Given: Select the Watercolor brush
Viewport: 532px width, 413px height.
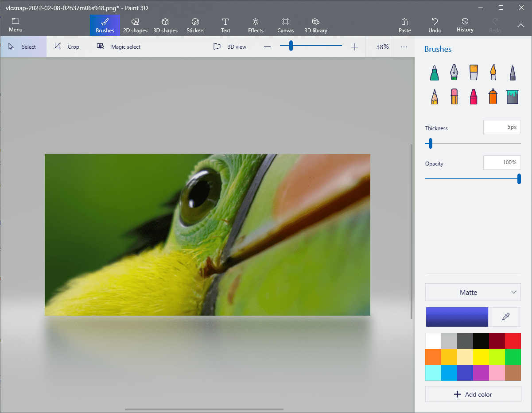Looking at the screenshot, I should tap(493, 73).
